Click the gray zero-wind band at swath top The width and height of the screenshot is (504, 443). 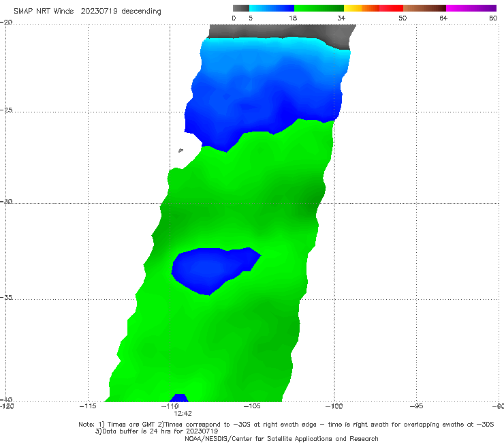(x=280, y=31)
